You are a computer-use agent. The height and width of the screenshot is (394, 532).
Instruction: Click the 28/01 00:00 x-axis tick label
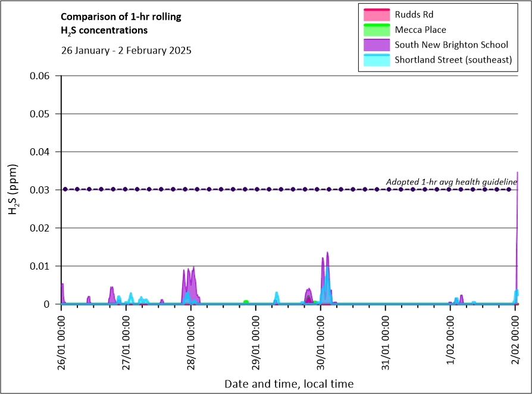(191, 339)
